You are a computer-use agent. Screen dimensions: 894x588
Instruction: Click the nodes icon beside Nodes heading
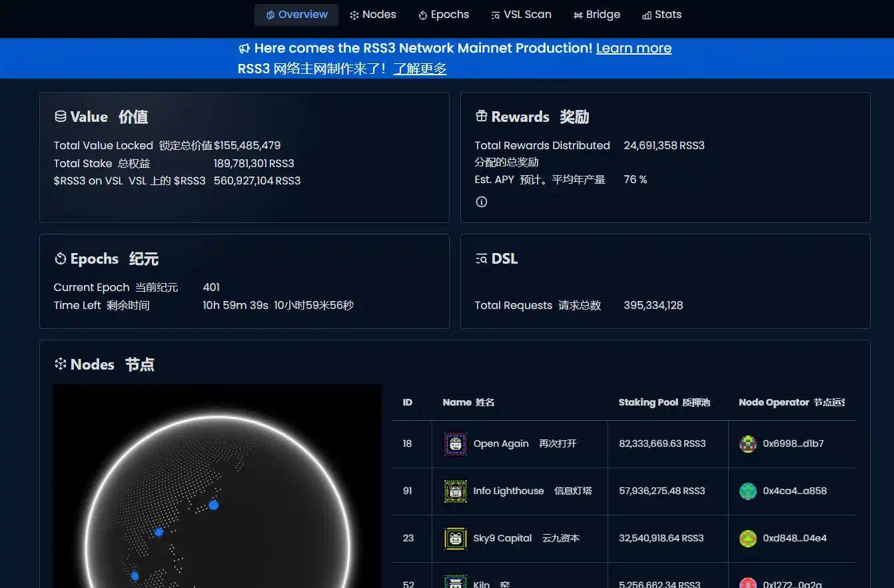60,364
